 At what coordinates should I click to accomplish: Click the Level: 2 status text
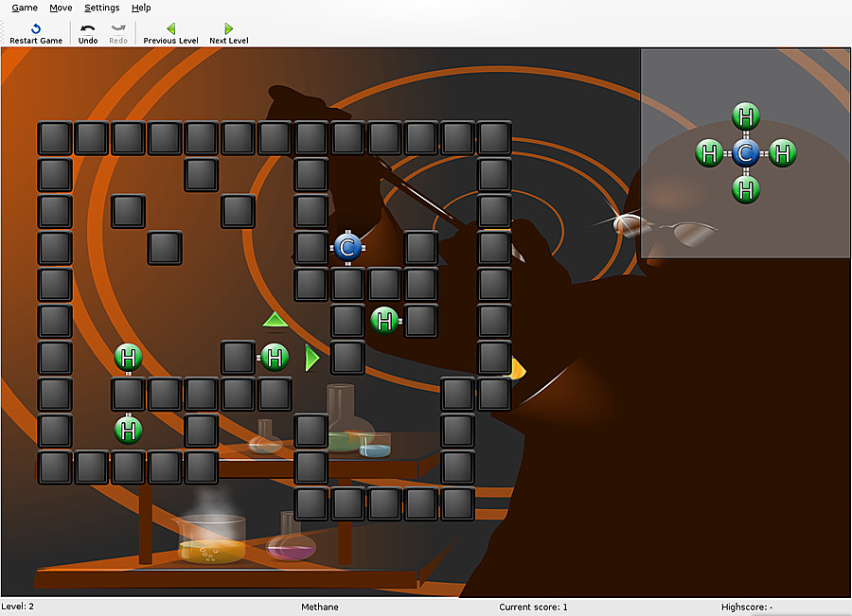[17, 607]
